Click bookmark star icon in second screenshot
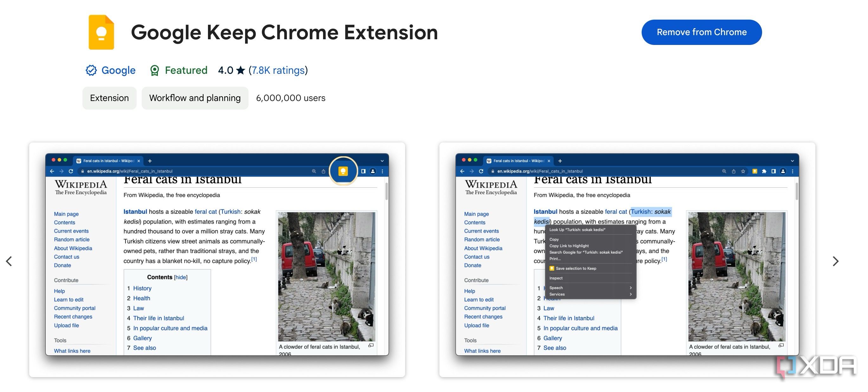The image size is (868, 392). pyautogui.click(x=743, y=171)
